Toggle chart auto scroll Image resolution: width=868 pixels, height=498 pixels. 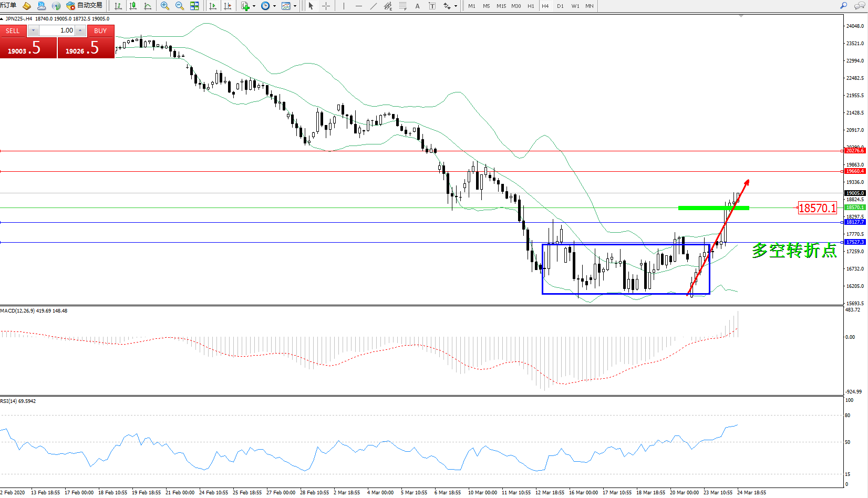(213, 6)
